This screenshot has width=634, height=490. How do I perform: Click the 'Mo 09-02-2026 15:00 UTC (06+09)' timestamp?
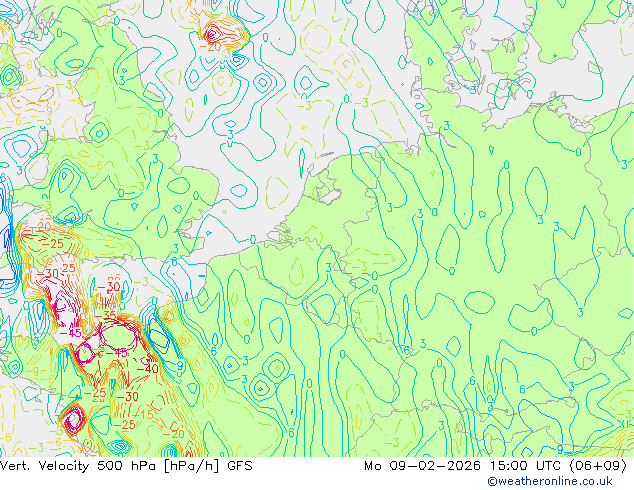point(496,466)
